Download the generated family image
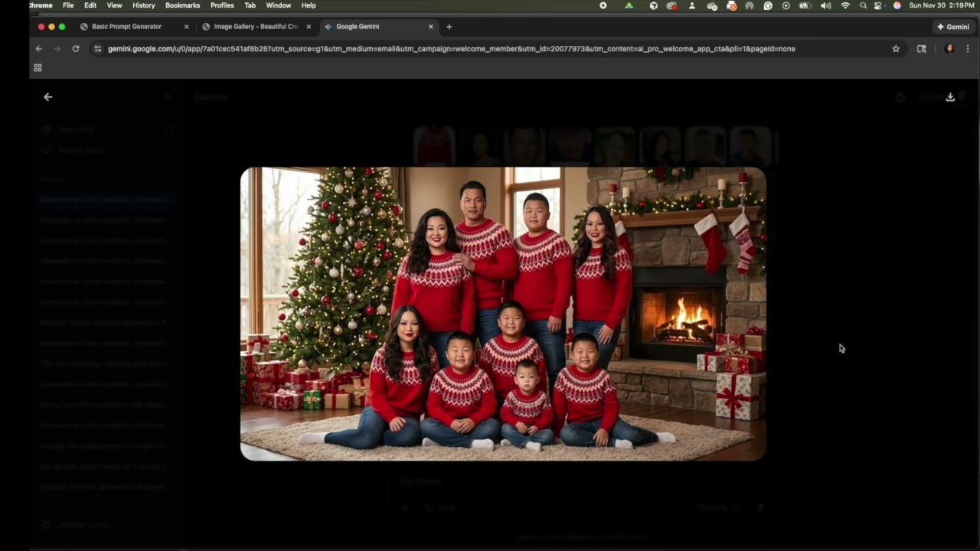980x551 pixels. click(x=950, y=97)
